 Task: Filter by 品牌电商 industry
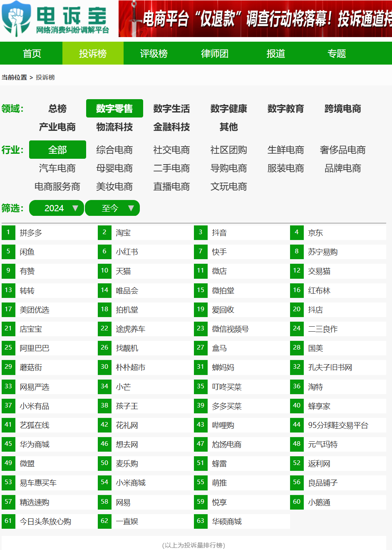pos(342,168)
